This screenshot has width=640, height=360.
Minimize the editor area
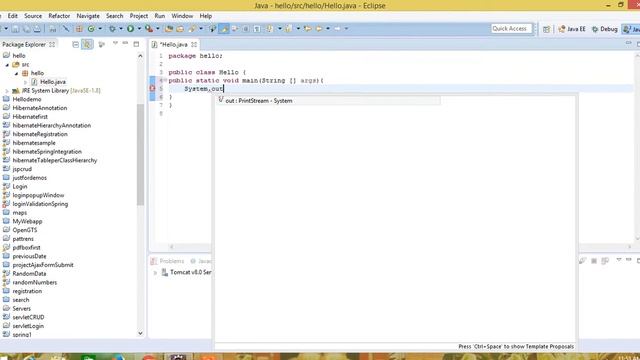629,43
